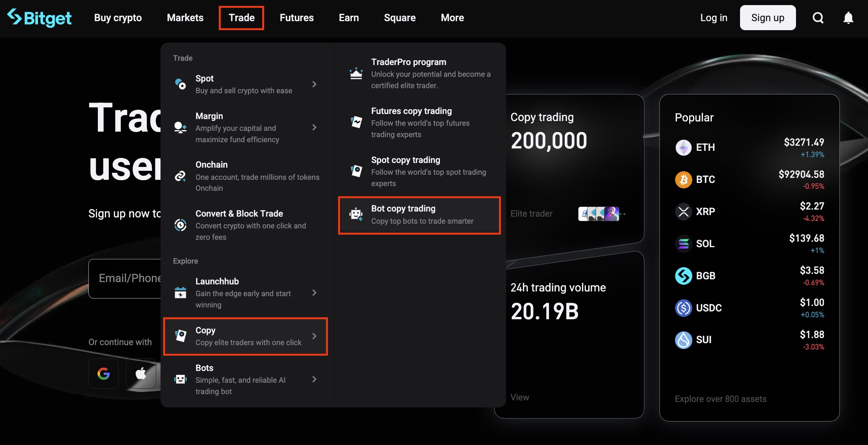Select the Convert & Block Trade icon
Image resolution: width=868 pixels, height=445 pixels.
[180, 224]
